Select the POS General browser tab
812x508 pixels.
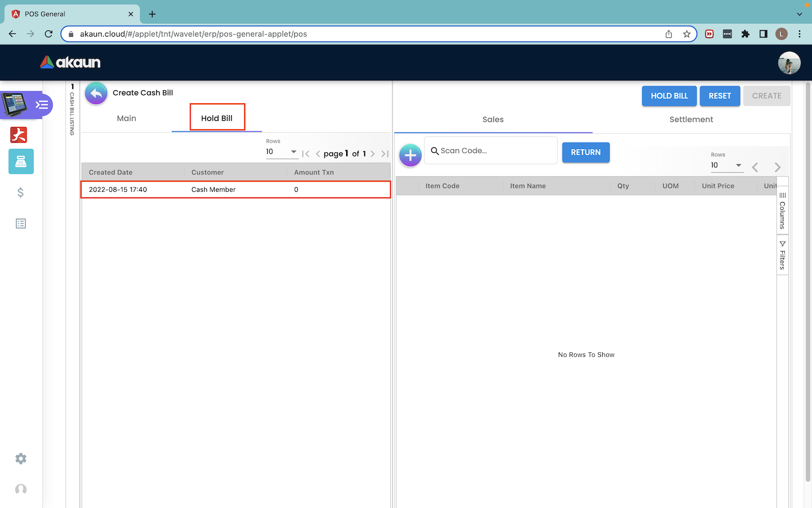click(x=72, y=14)
